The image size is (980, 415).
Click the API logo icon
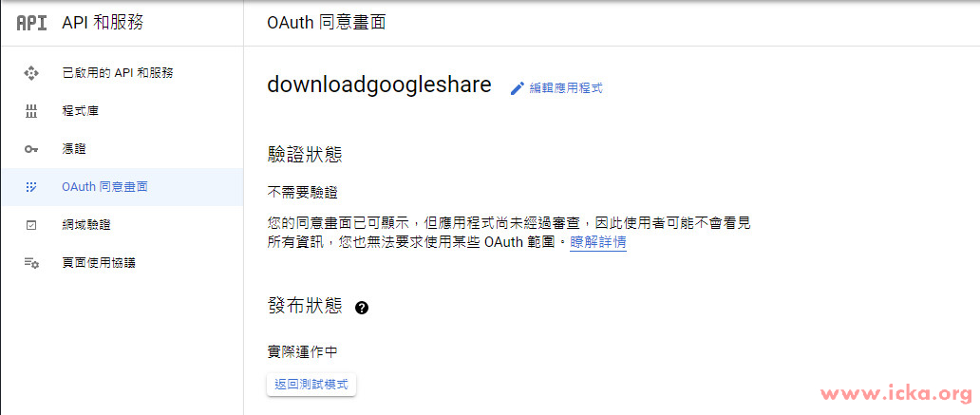[x=31, y=23]
